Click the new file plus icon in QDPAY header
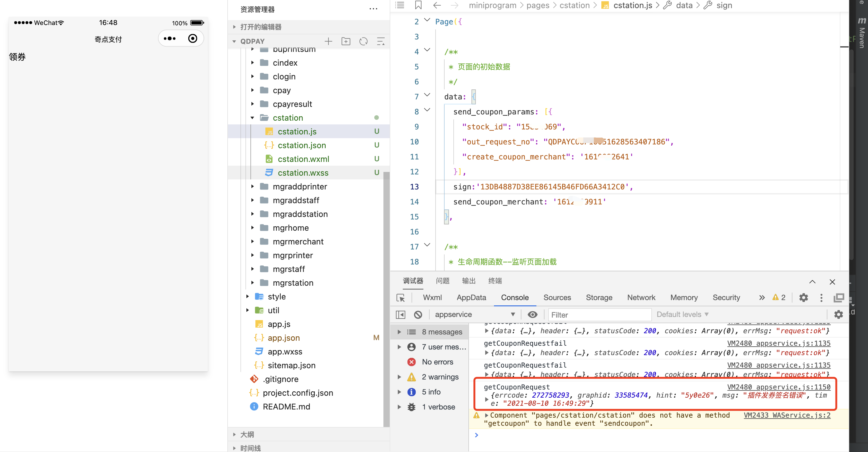Image resolution: width=868 pixels, height=452 pixels. tap(328, 42)
